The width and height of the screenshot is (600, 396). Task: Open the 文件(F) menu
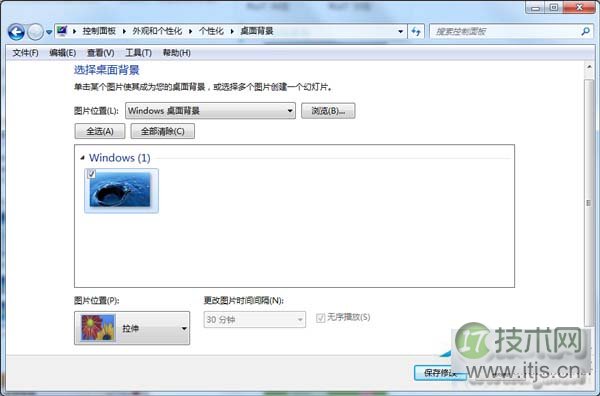pos(25,53)
